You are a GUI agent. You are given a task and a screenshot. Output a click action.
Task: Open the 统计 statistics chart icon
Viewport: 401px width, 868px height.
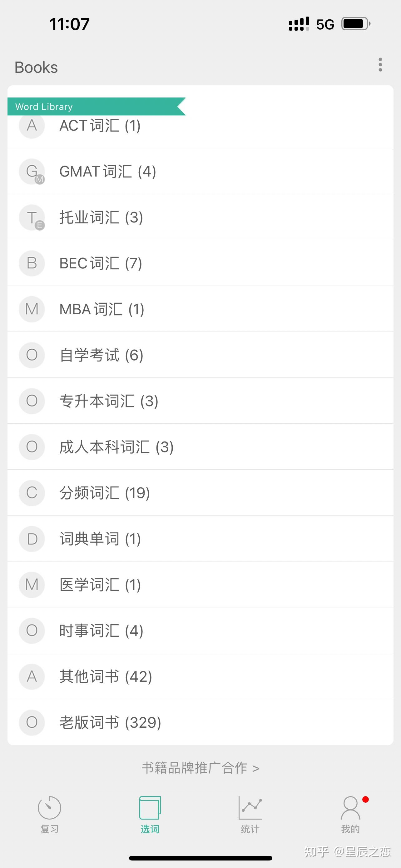[x=250, y=807]
